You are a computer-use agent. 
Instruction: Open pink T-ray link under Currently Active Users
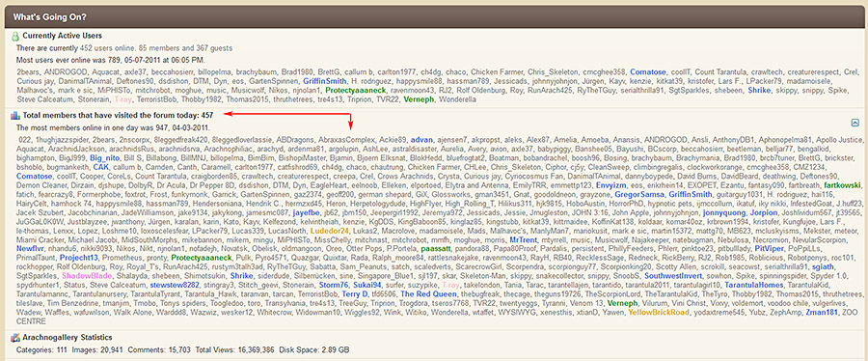tap(123, 99)
